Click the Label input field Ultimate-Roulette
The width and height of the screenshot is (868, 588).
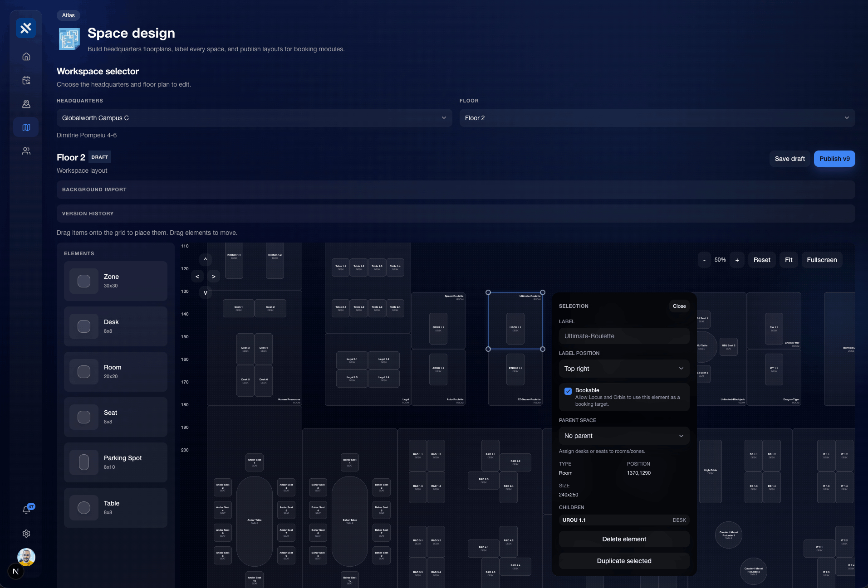tap(624, 336)
